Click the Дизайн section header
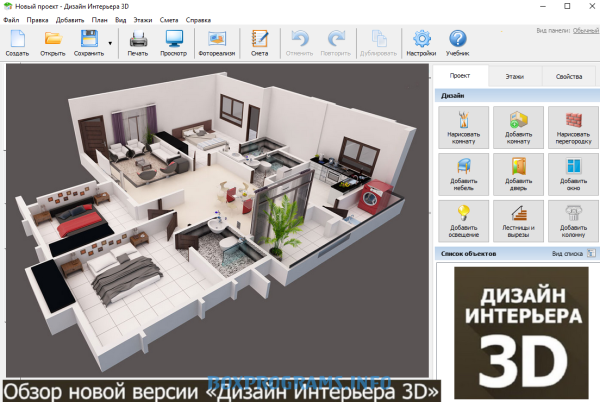 point(517,96)
